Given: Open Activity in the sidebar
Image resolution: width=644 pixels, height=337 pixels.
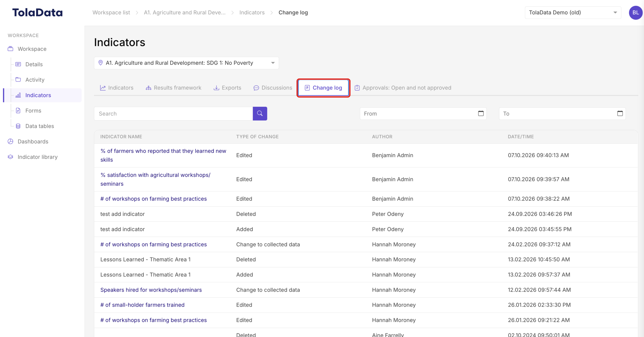Looking at the screenshot, I should coord(35,80).
